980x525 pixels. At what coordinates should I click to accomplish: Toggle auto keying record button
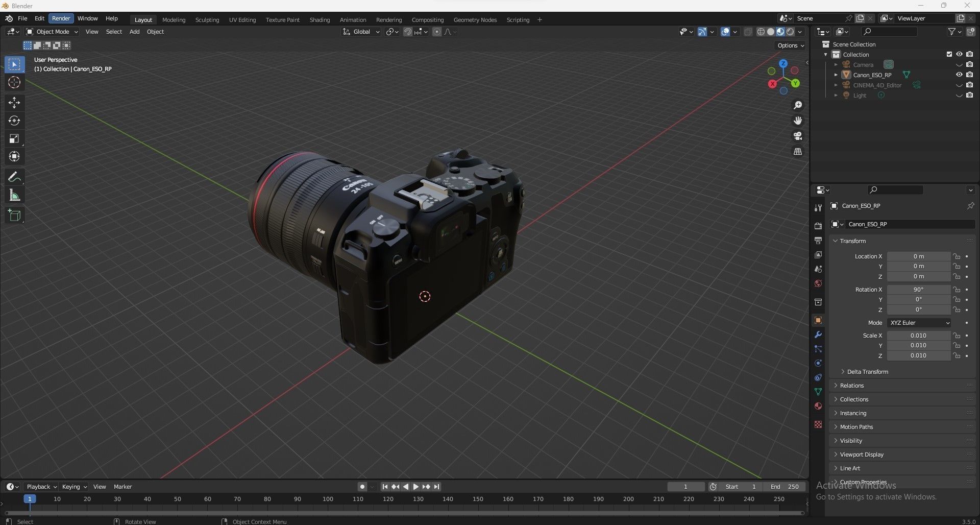click(362, 487)
